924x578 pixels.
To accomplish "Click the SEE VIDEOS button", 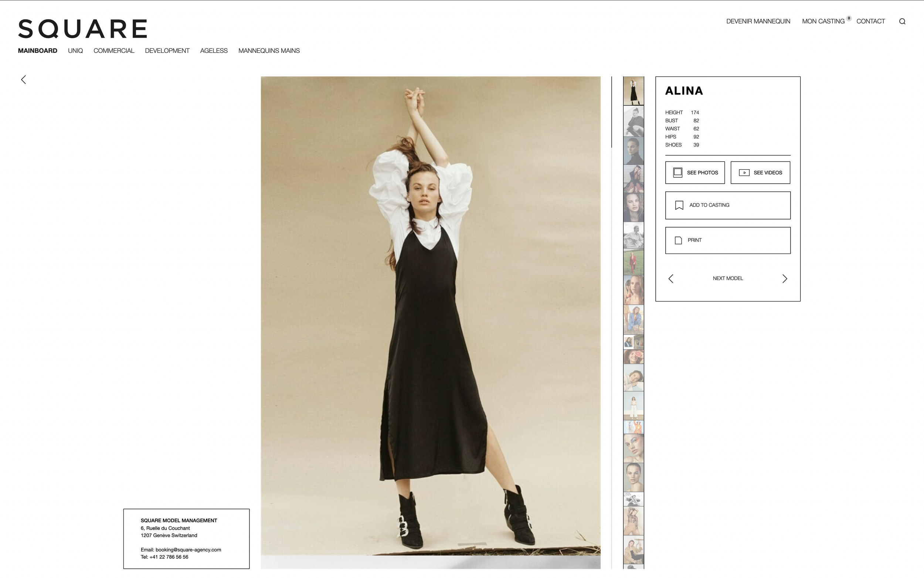I will click(x=760, y=173).
